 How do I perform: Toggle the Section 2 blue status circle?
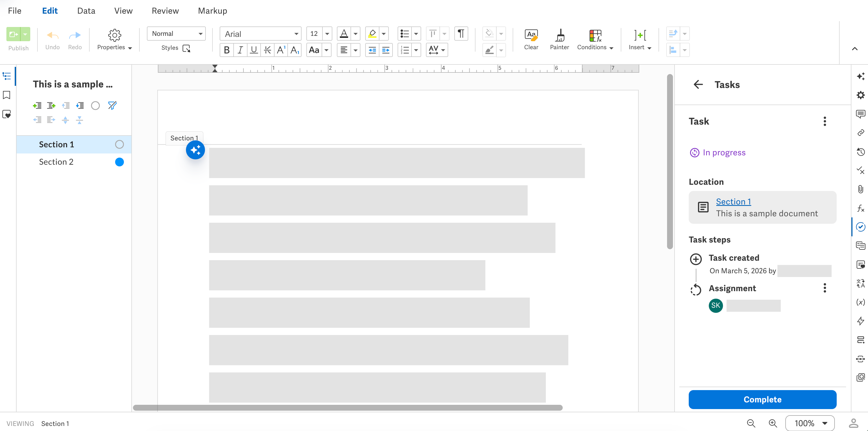[119, 162]
